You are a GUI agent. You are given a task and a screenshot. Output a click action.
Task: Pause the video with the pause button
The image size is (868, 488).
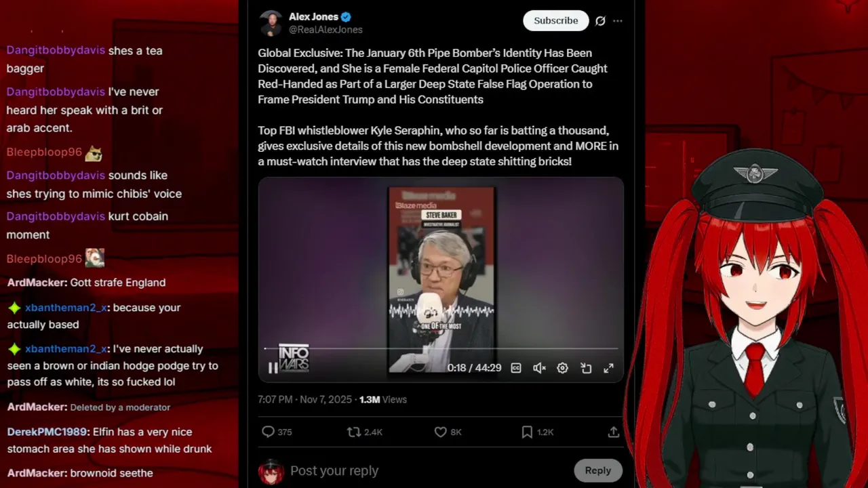(273, 368)
